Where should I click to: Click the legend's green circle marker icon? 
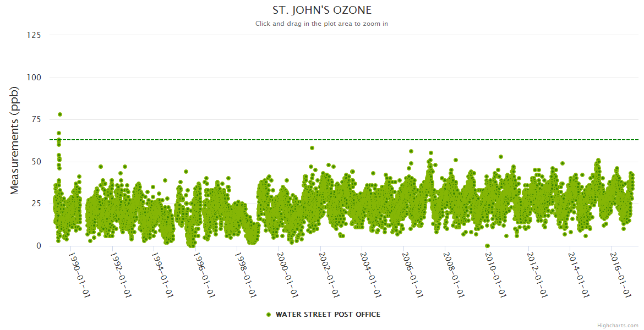(x=269, y=315)
